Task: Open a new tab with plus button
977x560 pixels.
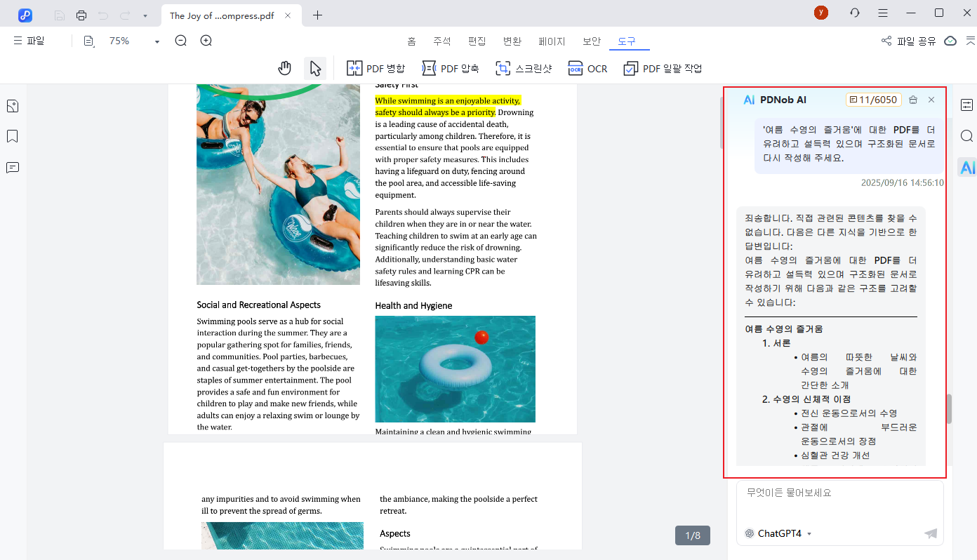Action: 318,15
